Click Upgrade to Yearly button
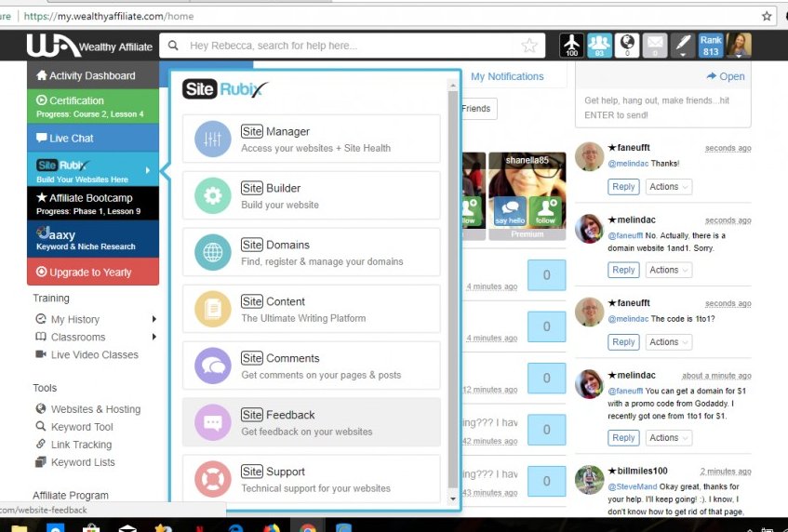Viewport: 788px width, 532px height. pyautogui.click(x=93, y=272)
